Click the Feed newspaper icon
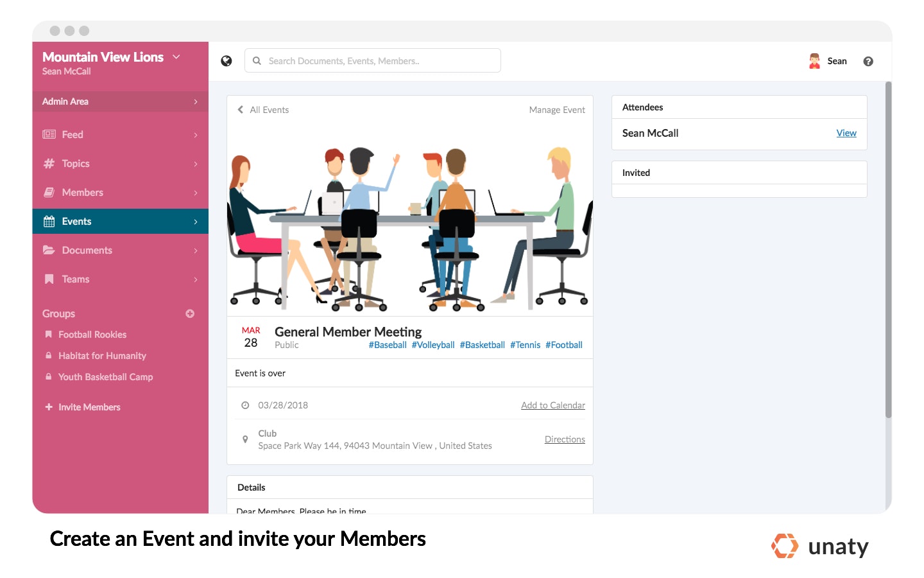This screenshot has height=578, width=924. pos(49,134)
